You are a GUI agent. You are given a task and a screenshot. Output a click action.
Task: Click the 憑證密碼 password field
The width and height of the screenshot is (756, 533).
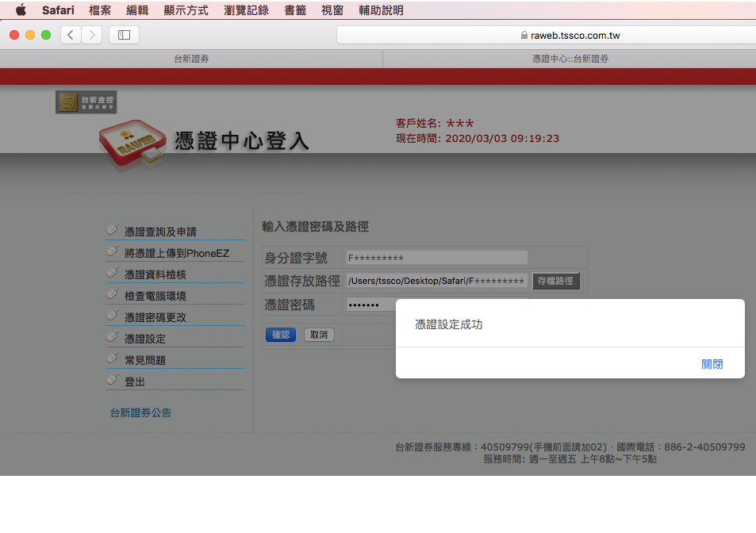[370, 305]
